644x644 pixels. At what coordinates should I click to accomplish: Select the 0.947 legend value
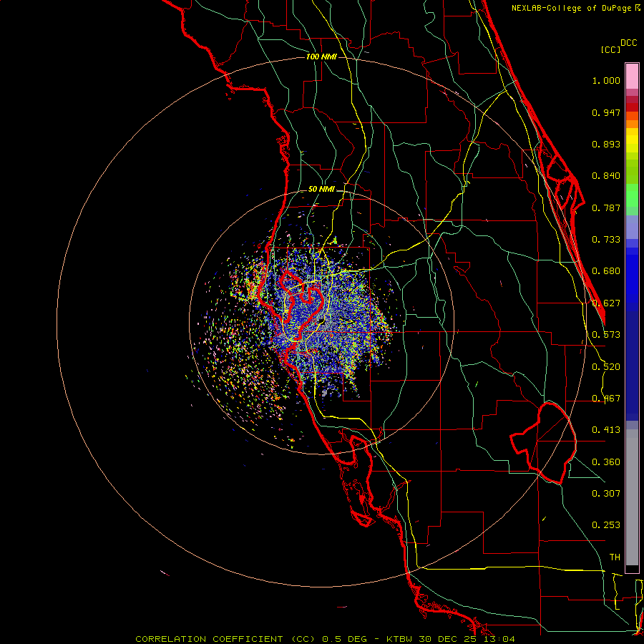606,112
